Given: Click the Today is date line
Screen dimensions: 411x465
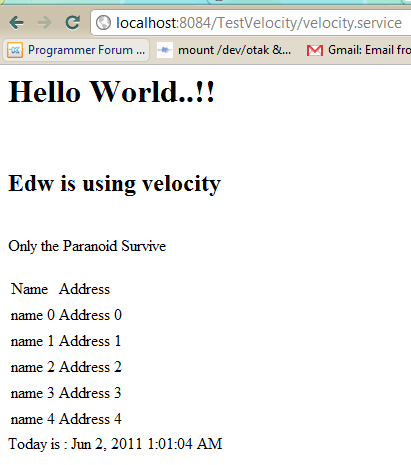Looking at the screenshot, I should pos(115,444).
